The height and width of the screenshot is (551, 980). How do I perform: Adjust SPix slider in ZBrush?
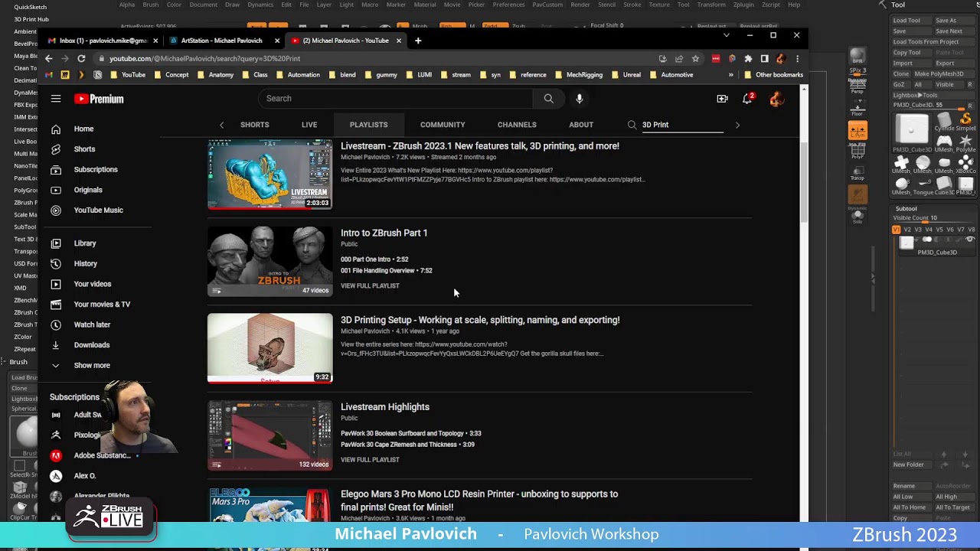click(857, 70)
